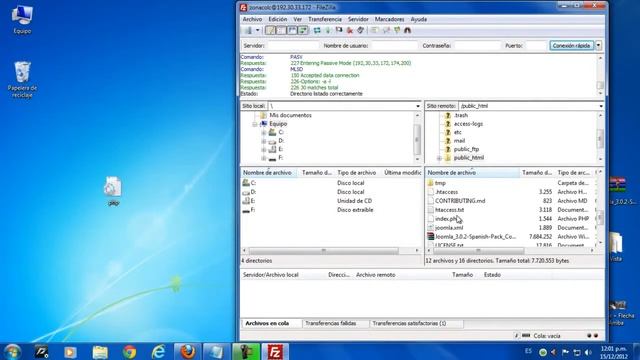640x360 pixels.
Task: Select the Disco extraíble F: row
Action: click(x=331, y=210)
